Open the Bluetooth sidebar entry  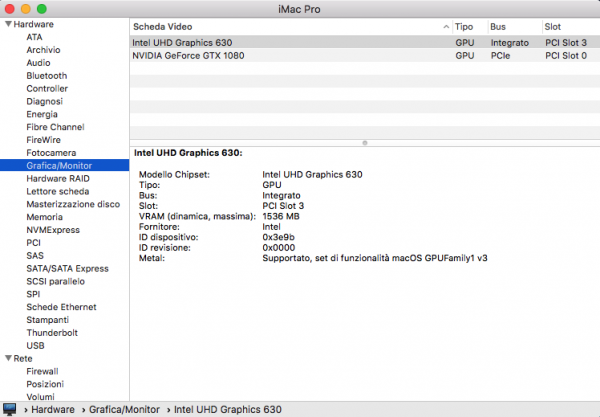click(x=47, y=76)
